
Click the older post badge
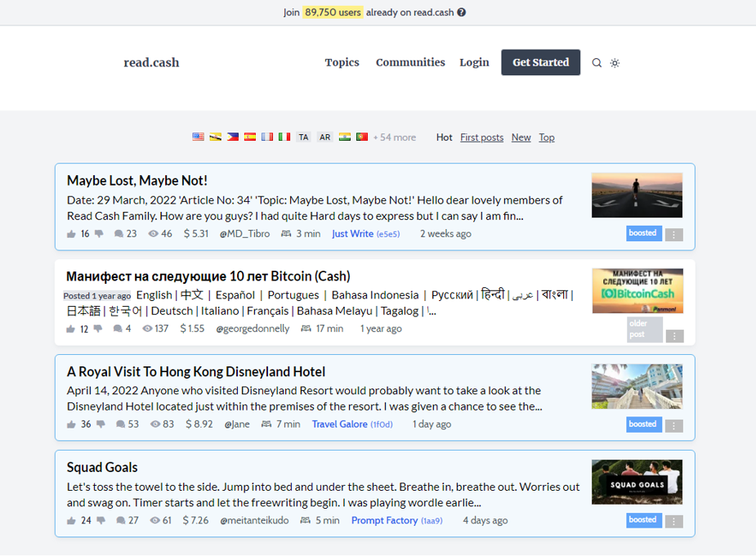[x=645, y=329]
